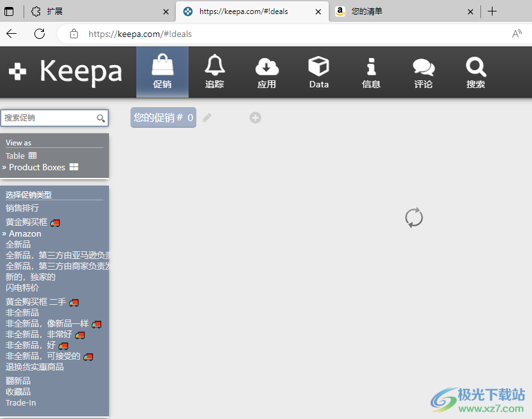The height and width of the screenshot is (419, 532).
Task: Switch view to Table
Action: (x=20, y=156)
